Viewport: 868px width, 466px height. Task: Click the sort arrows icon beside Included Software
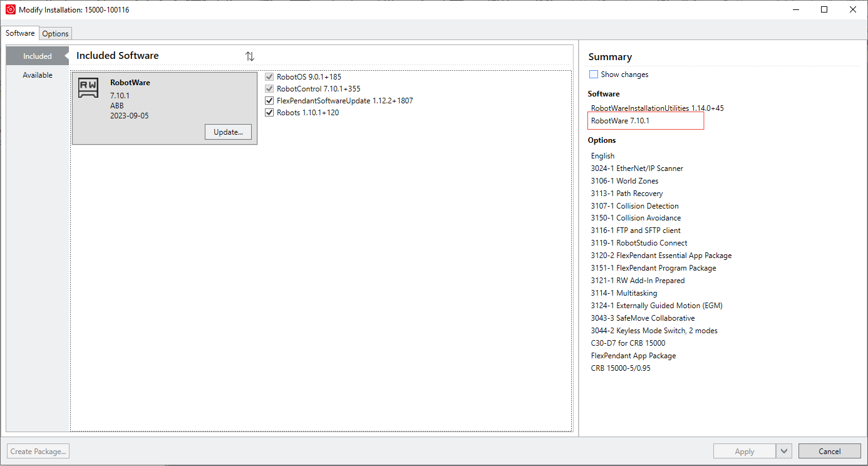coord(250,56)
